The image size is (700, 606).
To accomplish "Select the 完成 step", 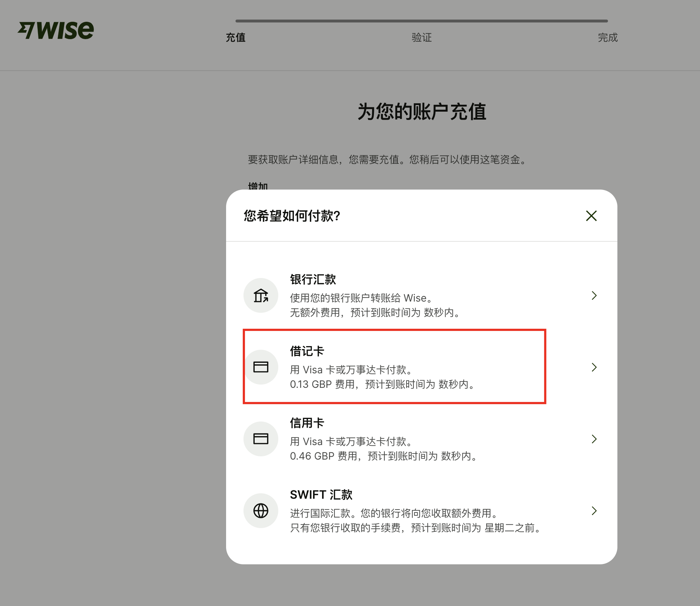I will coord(608,37).
